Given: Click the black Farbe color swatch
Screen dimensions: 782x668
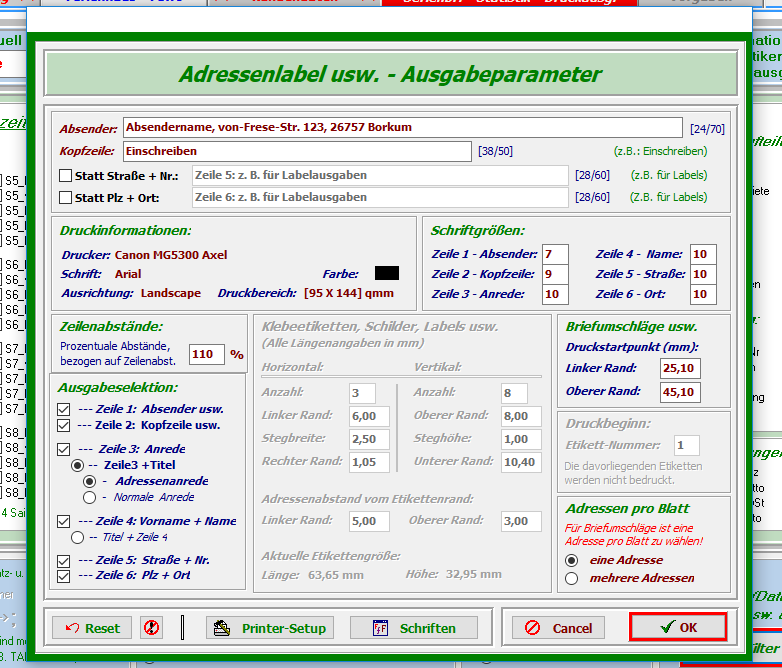Looking at the screenshot, I should pyautogui.click(x=386, y=273).
